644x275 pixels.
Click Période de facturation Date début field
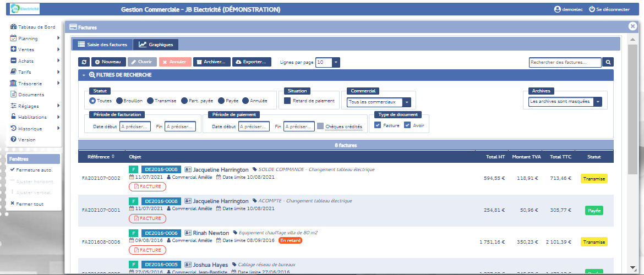pyautogui.click(x=135, y=127)
